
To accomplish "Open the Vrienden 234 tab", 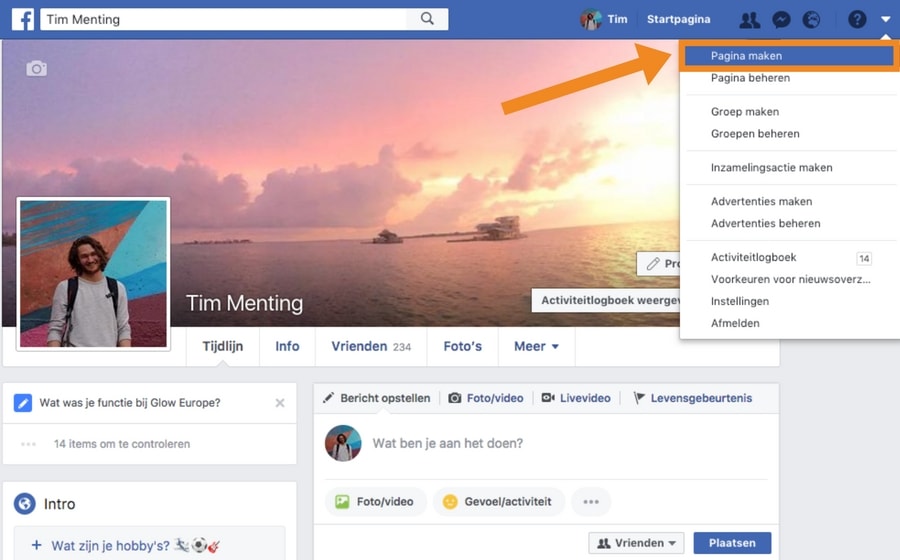I will (x=371, y=347).
